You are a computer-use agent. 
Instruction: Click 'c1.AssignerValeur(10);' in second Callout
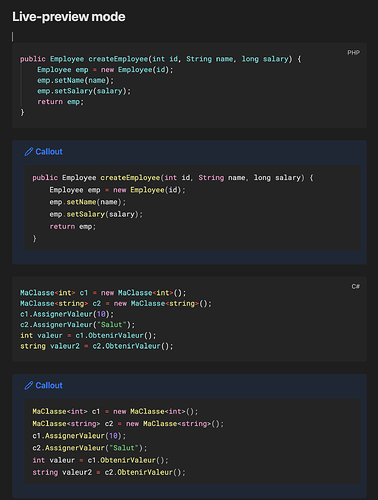pos(79,436)
